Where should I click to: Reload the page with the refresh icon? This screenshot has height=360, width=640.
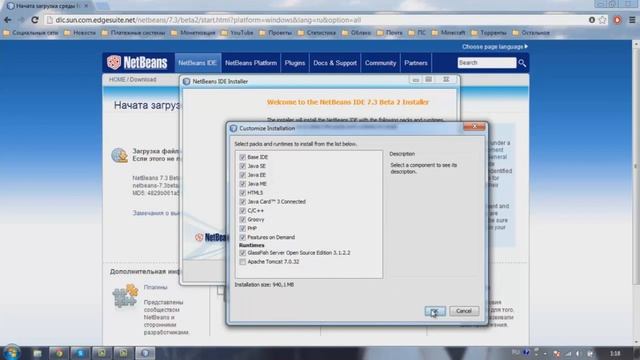pos(35,20)
